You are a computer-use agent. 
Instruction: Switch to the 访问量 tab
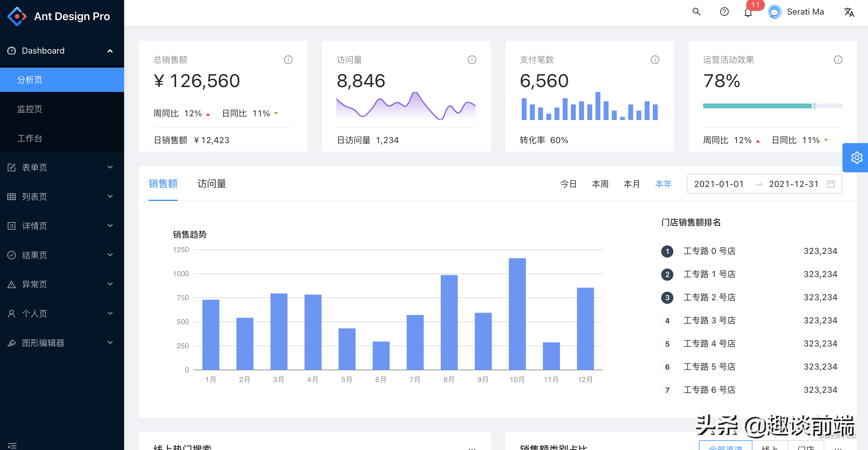[x=211, y=184]
